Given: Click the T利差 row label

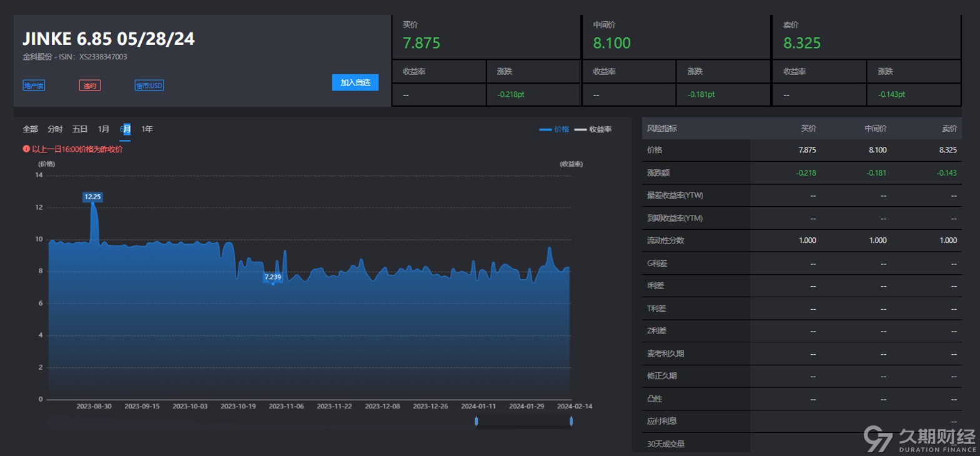Looking at the screenshot, I should pos(656,309).
